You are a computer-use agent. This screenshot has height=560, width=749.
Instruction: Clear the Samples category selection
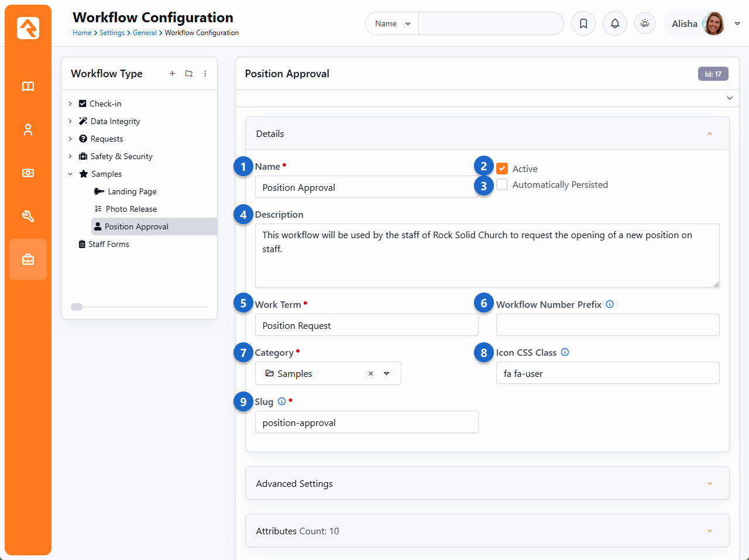click(x=370, y=374)
